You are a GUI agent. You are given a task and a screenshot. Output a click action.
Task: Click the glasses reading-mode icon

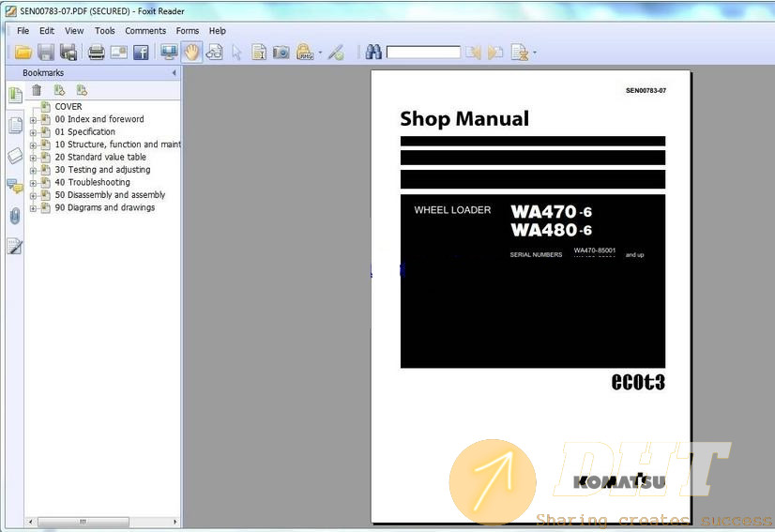214,52
